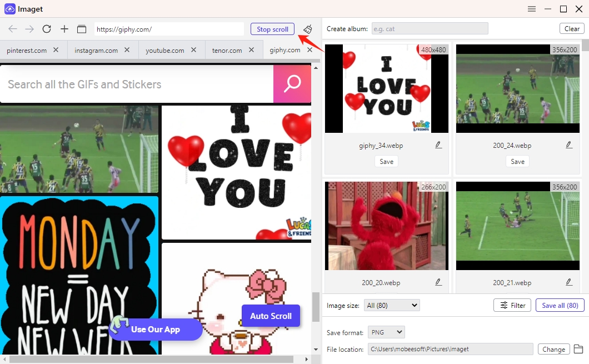Viewport: 589px width, 364px height.
Task: Go forward to the next page
Action: click(x=29, y=29)
